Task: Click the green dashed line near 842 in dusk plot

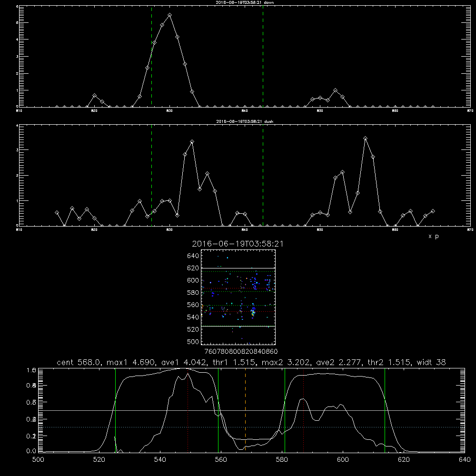Action: pyautogui.click(x=263, y=175)
